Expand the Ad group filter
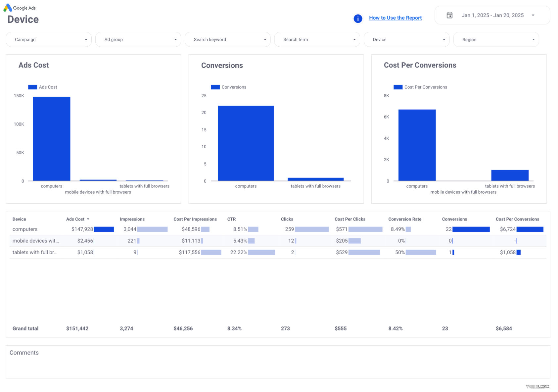This screenshot has height=392, width=558. tap(138, 39)
